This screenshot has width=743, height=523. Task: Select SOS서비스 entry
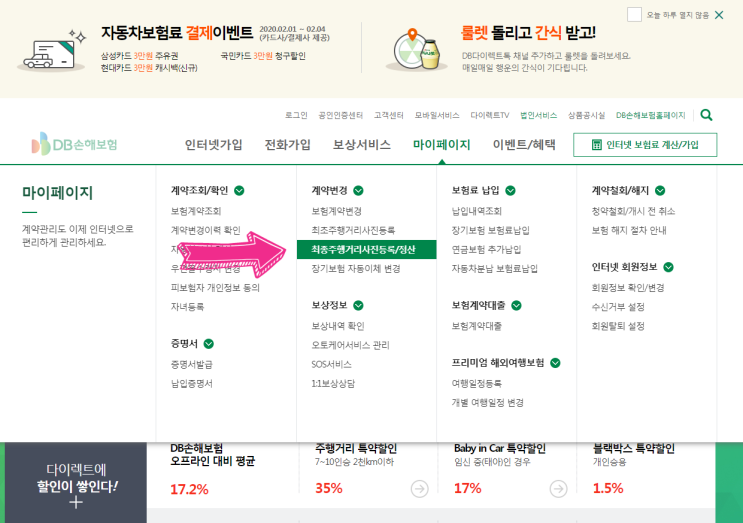(331, 364)
